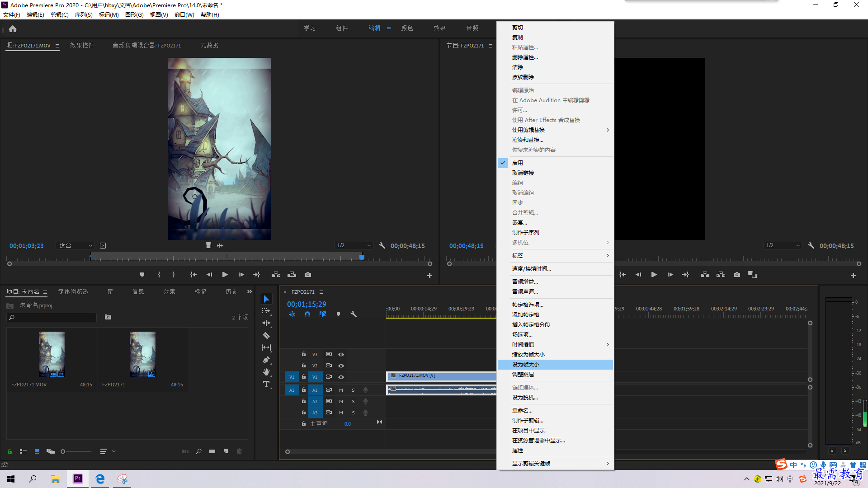
Task: Switch to 效果控件 tab
Action: point(82,45)
